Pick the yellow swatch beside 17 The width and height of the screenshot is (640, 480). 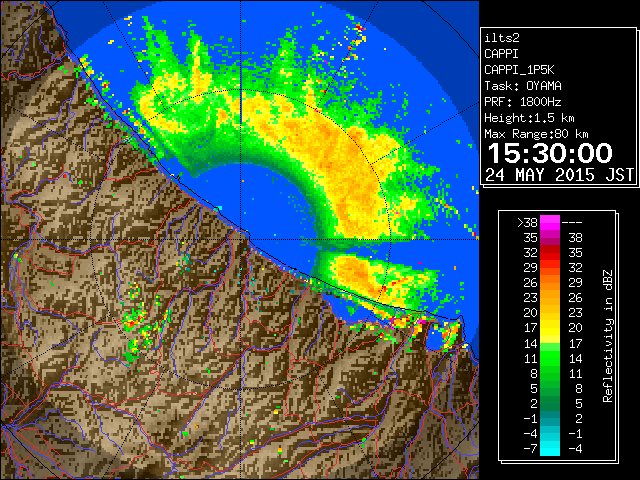(x=550, y=328)
